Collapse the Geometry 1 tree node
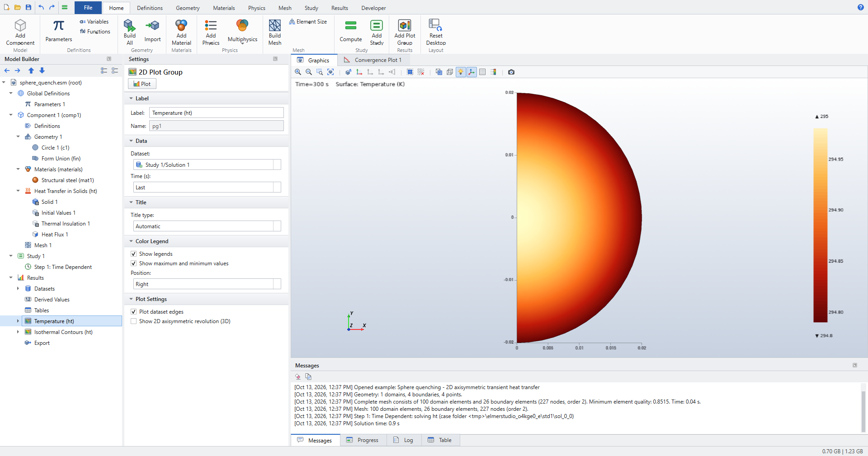This screenshot has height=456, width=868. 18,137
